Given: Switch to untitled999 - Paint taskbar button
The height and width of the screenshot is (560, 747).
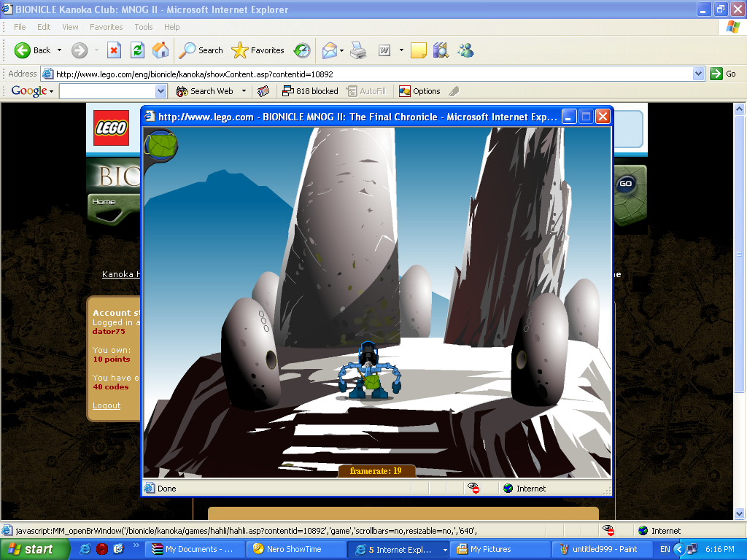Looking at the screenshot, I should pyautogui.click(x=602, y=549).
